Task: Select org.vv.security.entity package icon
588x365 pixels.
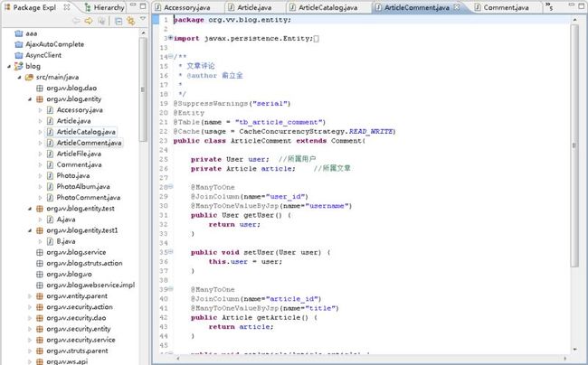Action: click(x=40, y=329)
